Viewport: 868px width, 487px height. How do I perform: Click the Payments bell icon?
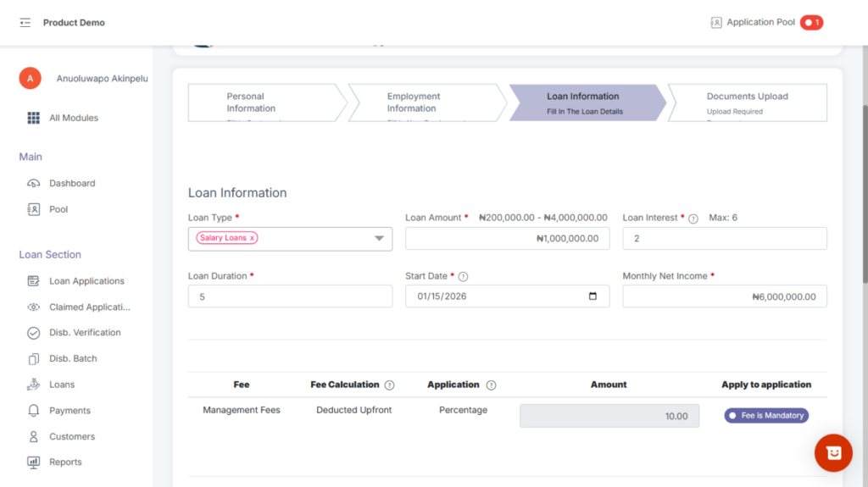pyautogui.click(x=34, y=411)
